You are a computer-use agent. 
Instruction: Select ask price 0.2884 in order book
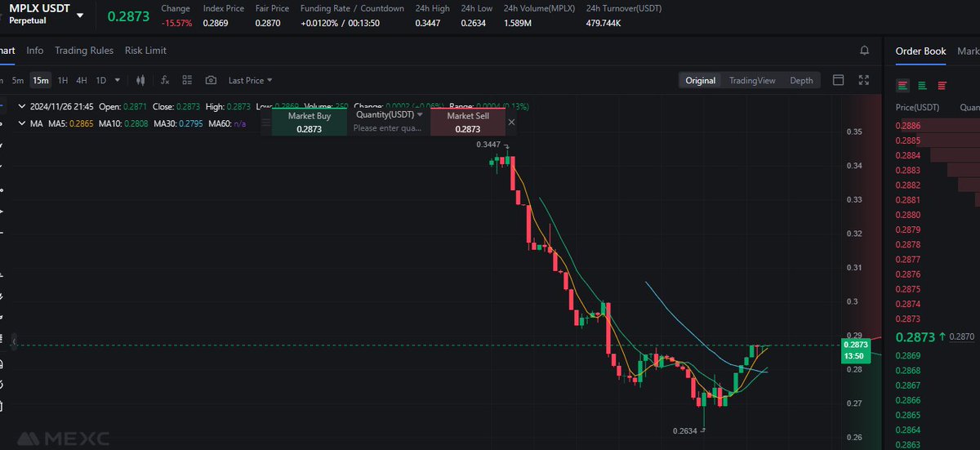click(908, 155)
